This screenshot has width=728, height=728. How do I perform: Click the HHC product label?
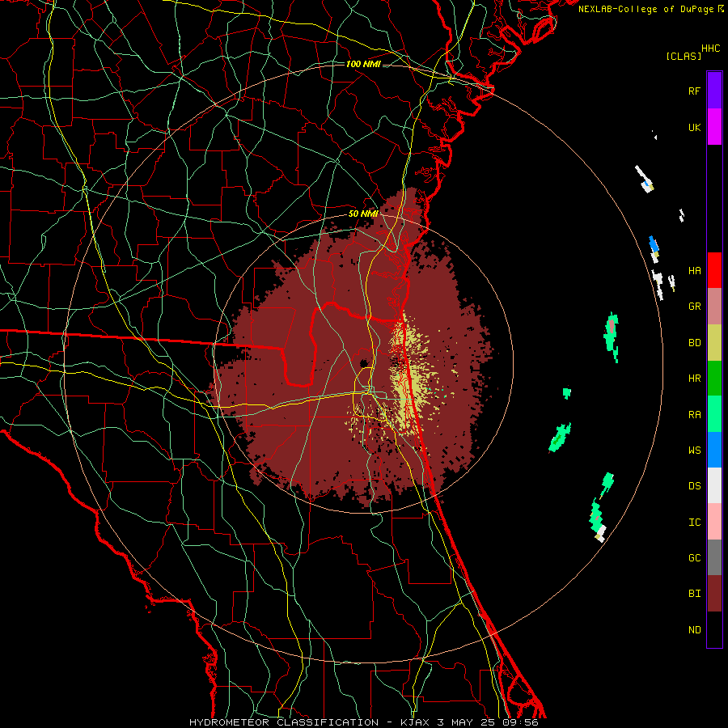pos(711,49)
